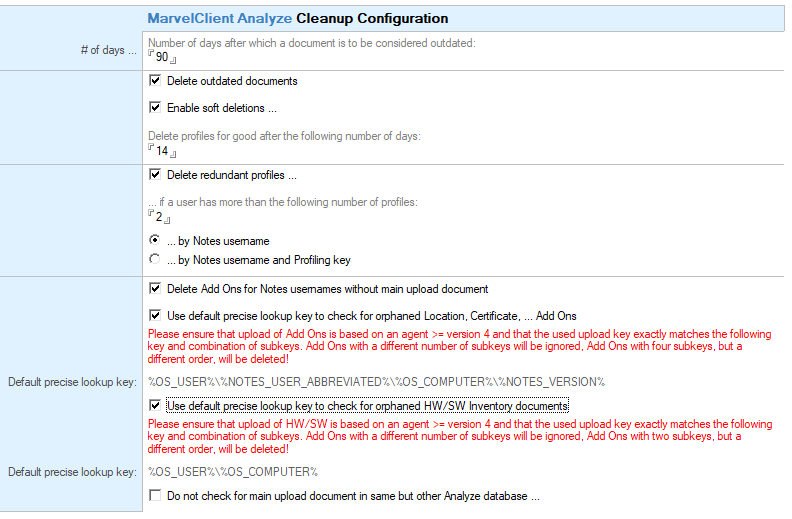The width and height of the screenshot is (792, 519).
Task: Click the Delete profiles for good after label
Action: pyautogui.click(x=284, y=136)
